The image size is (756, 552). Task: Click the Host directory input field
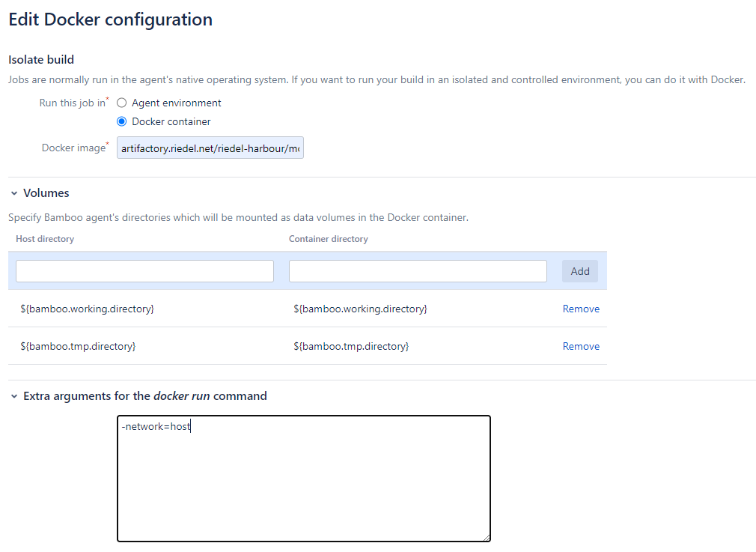pyautogui.click(x=144, y=271)
